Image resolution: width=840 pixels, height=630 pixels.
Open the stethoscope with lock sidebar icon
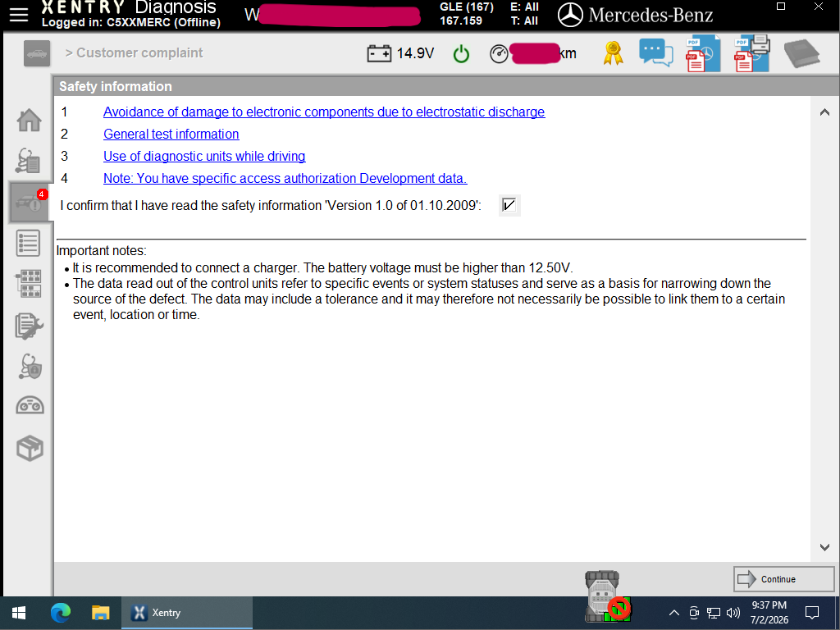[x=30, y=367]
